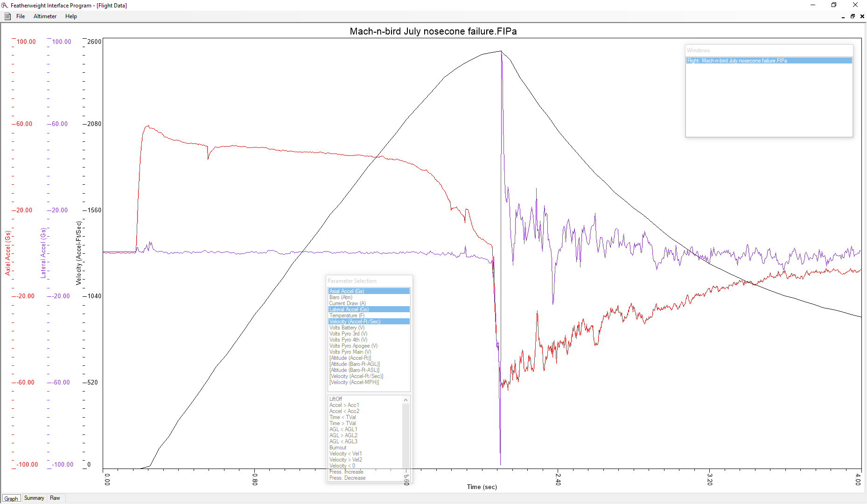Select the Graph tab
Viewport: 867px width, 504px height.
coord(11,498)
